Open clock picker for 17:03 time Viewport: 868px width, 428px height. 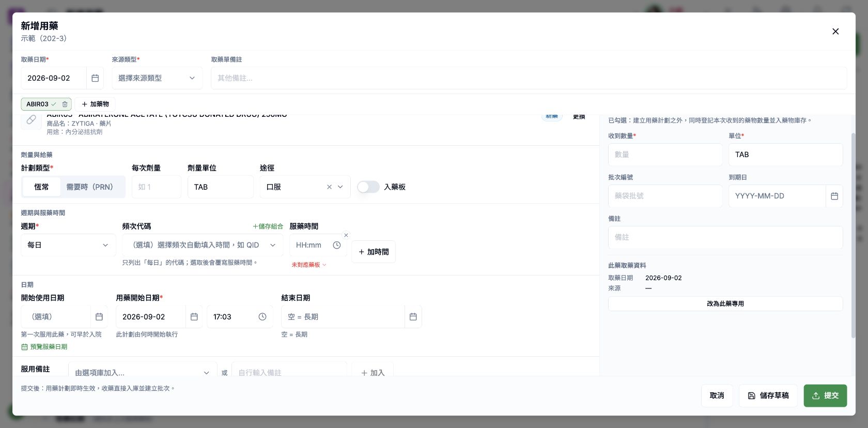(x=262, y=317)
